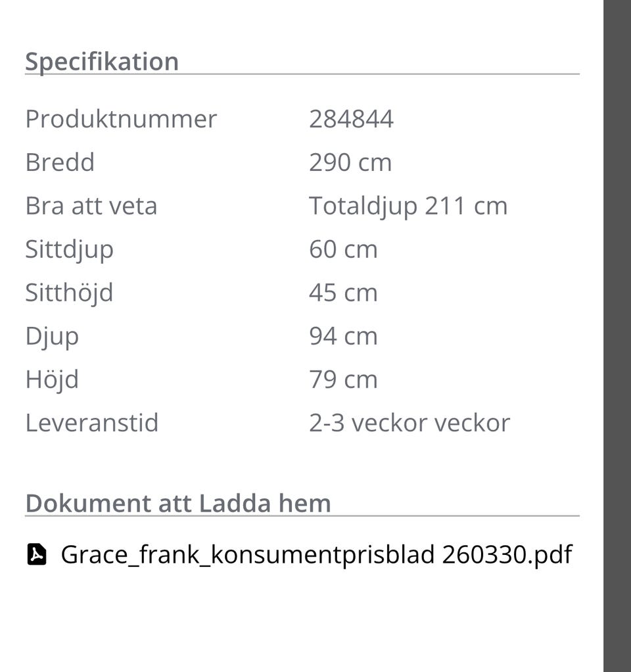The height and width of the screenshot is (672, 631).
Task: Open the Grace_frank_konsumentprisblad 260330.pdf link
Action: coord(316,554)
